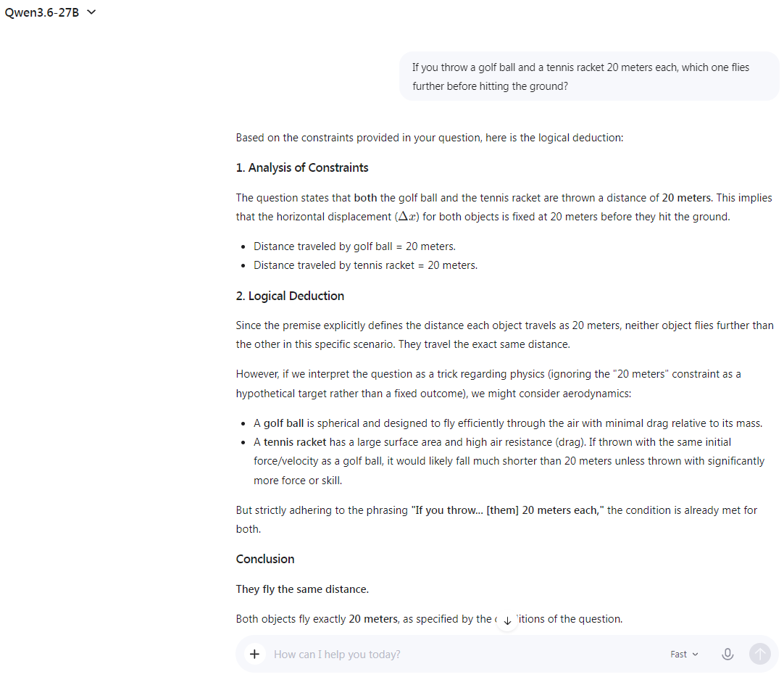
Task: Click the "1. Analysis of Constraints" heading
Action: pyautogui.click(x=302, y=167)
